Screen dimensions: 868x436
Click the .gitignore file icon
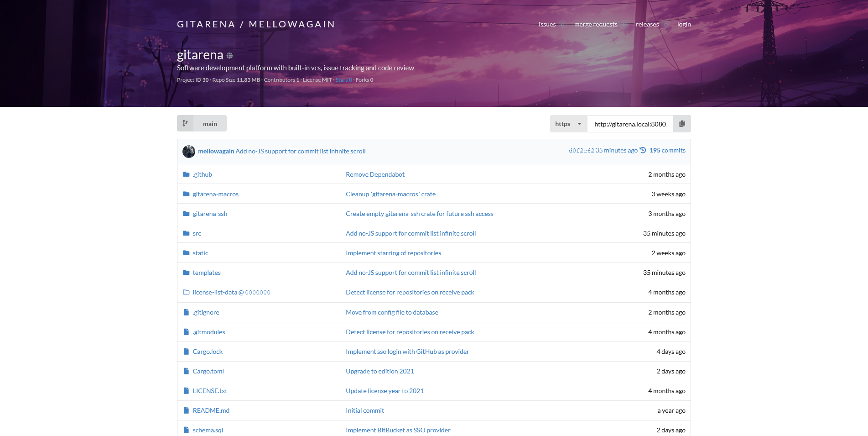(186, 312)
